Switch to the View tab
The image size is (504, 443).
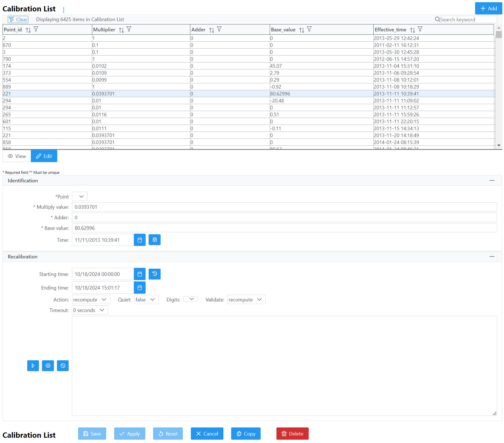point(17,156)
